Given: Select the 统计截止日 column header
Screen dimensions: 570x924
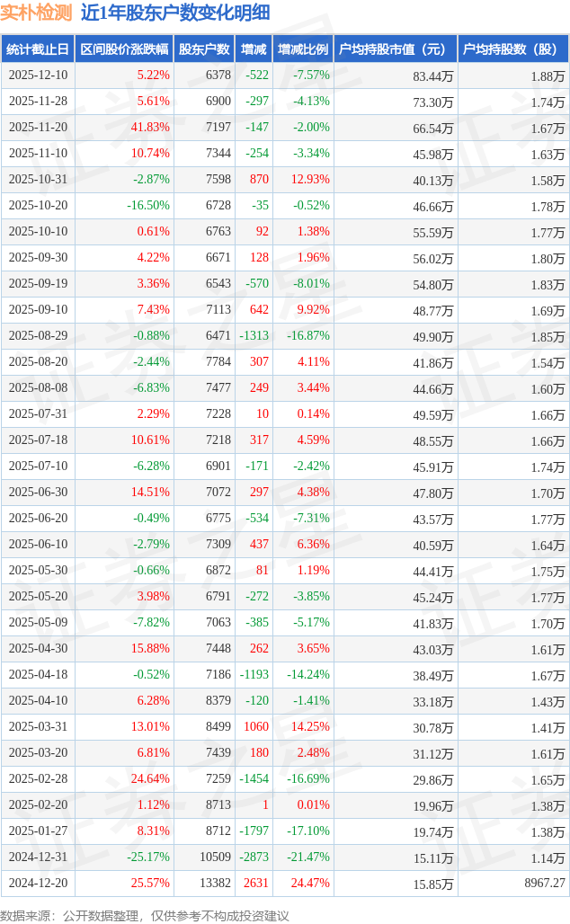Looking at the screenshot, I should 37,49.
